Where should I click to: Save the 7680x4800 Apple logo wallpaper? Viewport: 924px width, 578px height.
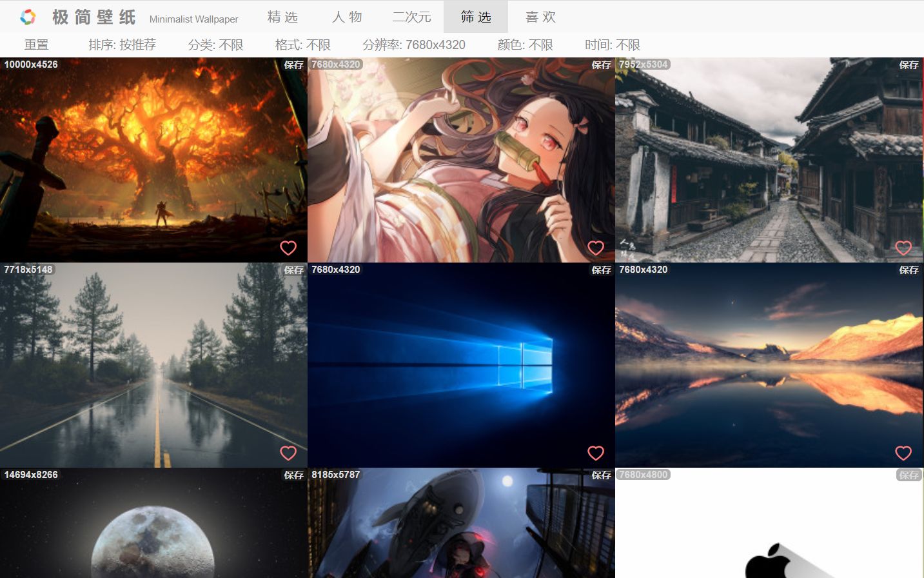(x=909, y=475)
